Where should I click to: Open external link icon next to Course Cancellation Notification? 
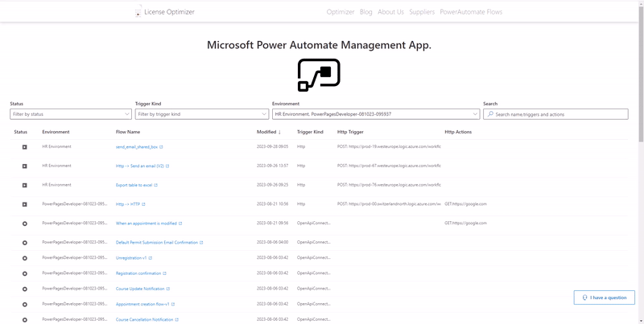(x=176, y=319)
